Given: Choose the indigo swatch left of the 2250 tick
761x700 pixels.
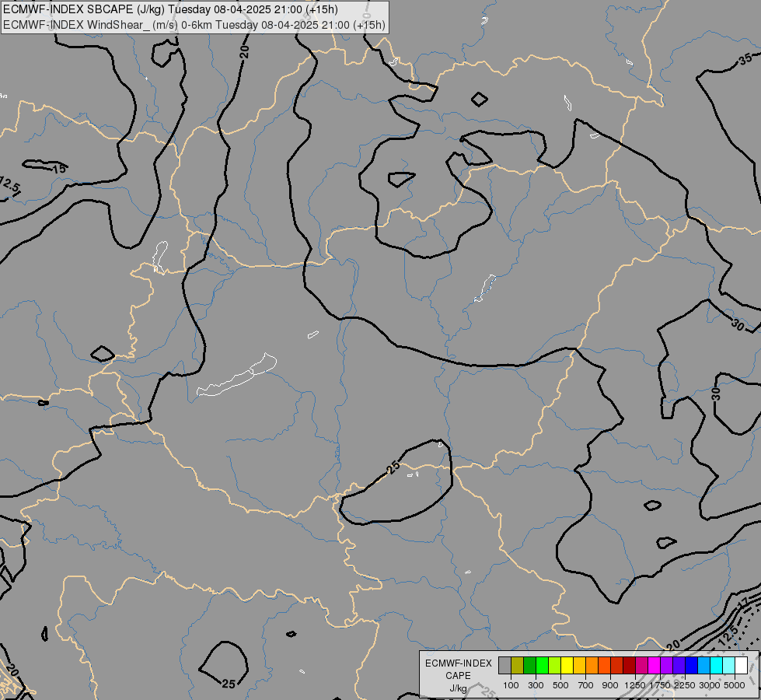Looking at the screenshot, I should (679, 665).
